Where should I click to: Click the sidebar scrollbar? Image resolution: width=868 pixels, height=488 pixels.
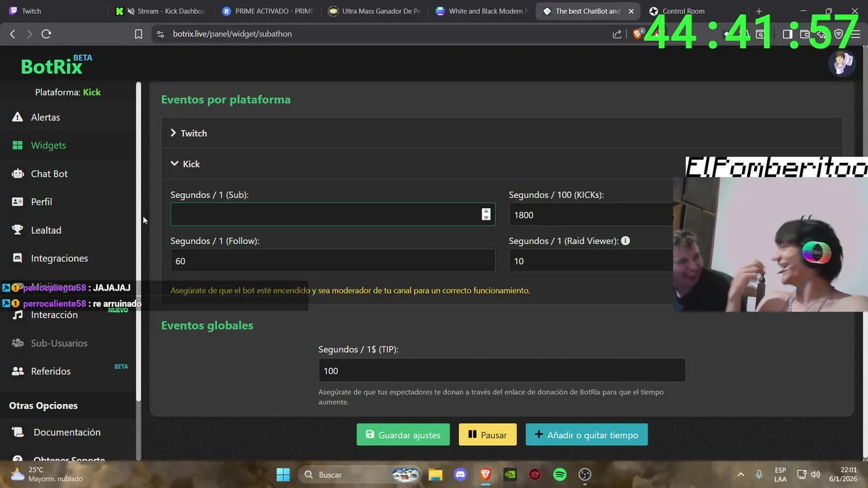click(139, 241)
